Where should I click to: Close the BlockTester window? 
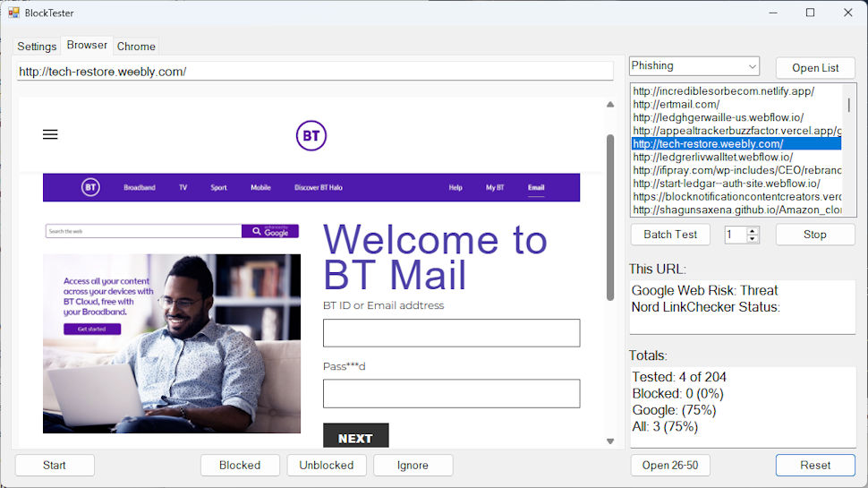[x=848, y=13]
